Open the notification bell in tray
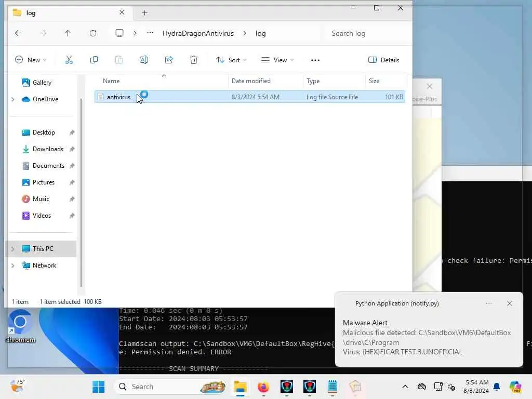 pos(497,387)
